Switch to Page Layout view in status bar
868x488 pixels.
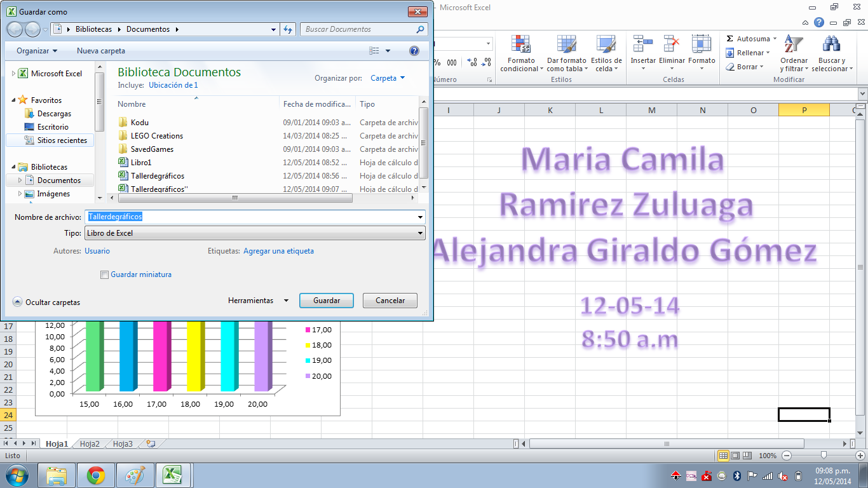point(736,456)
